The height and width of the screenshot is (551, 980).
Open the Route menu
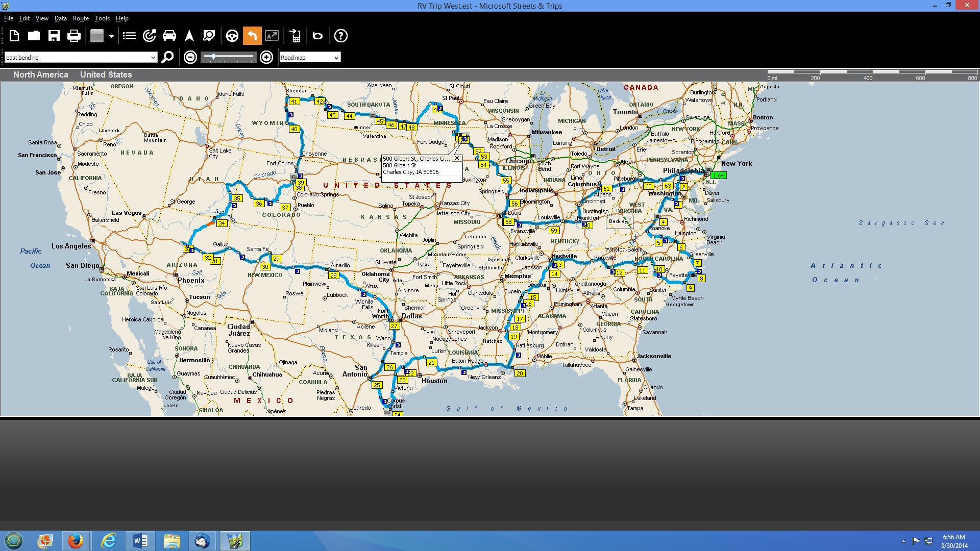pos(81,18)
